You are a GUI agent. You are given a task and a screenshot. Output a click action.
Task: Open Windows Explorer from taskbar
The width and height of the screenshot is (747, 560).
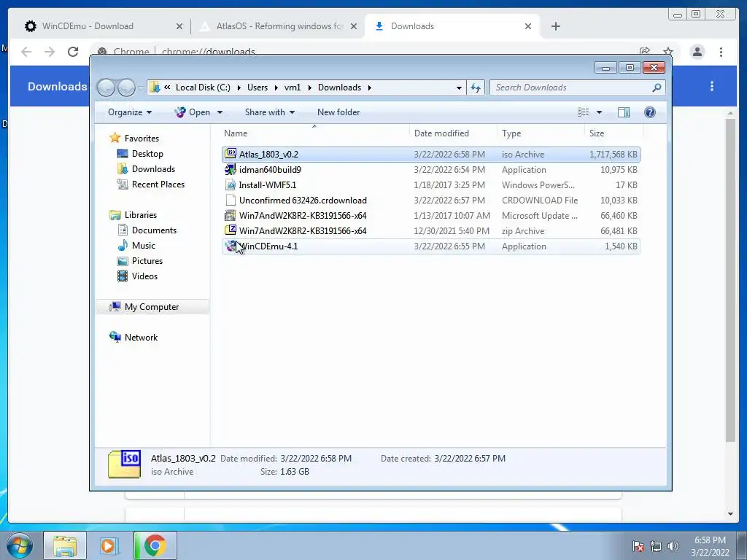click(x=65, y=545)
